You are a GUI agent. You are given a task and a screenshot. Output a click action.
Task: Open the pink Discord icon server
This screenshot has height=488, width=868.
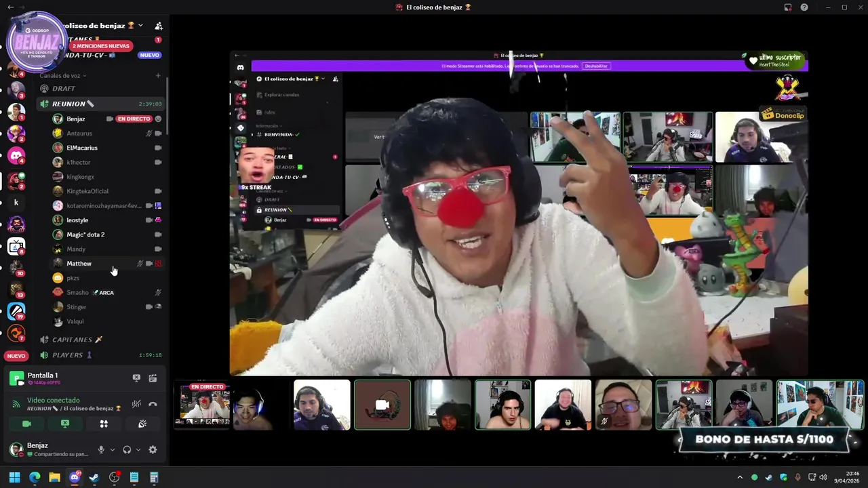coord(16,157)
